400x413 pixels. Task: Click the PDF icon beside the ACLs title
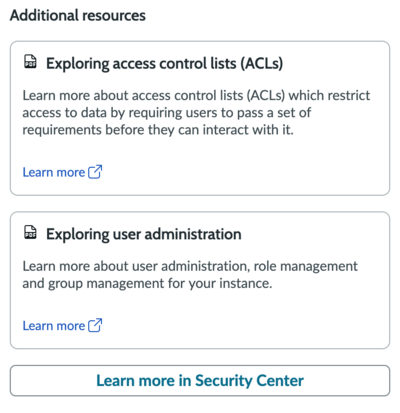tap(30, 62)
